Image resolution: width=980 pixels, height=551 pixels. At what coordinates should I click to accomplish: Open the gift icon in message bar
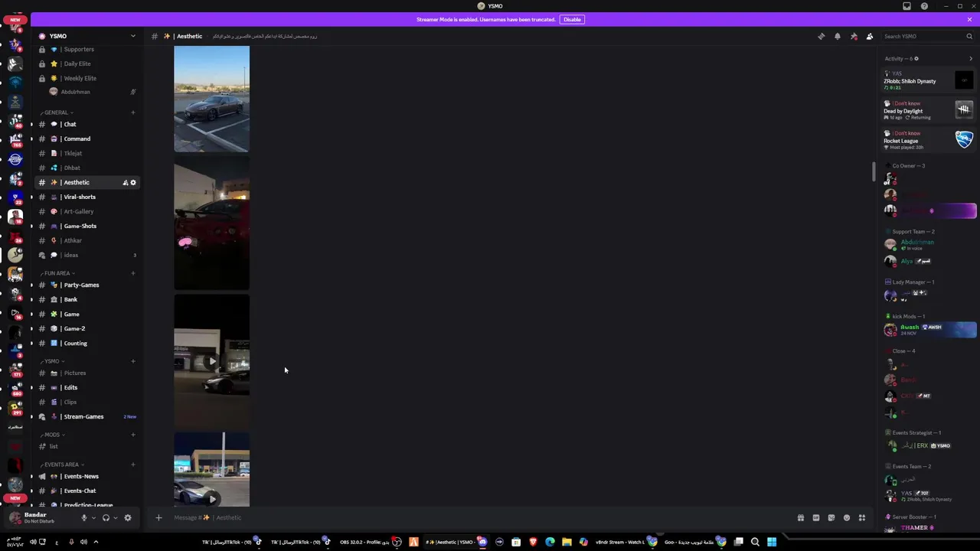801,517
